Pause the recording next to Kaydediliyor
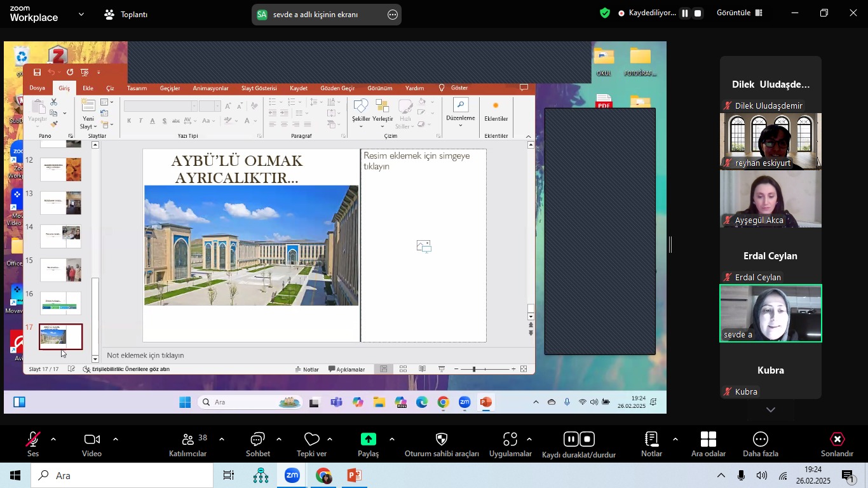Viewport: 868px width, 488px height. coord(684,13)
